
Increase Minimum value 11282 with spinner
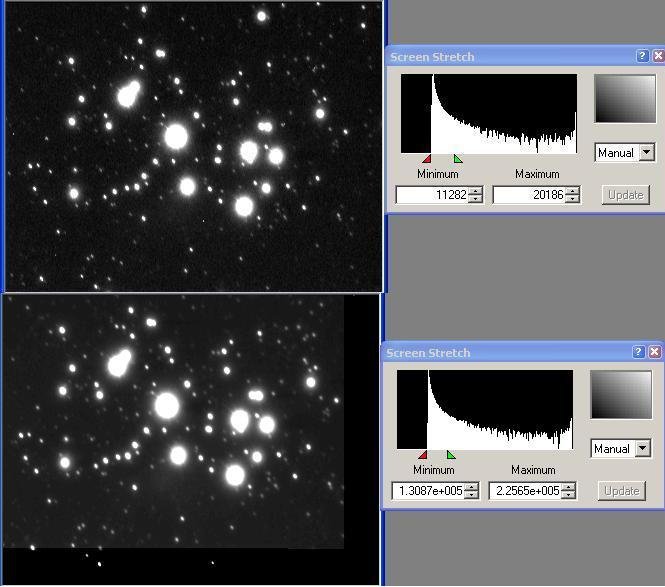[476, 190]
